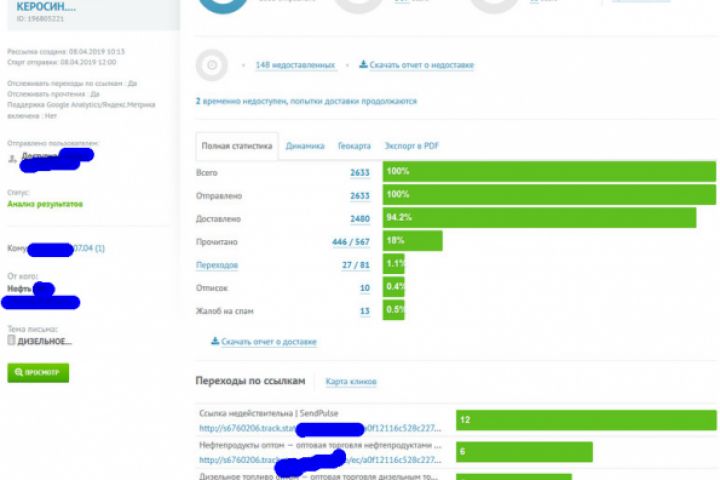
Task: Click the magnifier icon on Просмотр button
Action: [x=18, y=372]
